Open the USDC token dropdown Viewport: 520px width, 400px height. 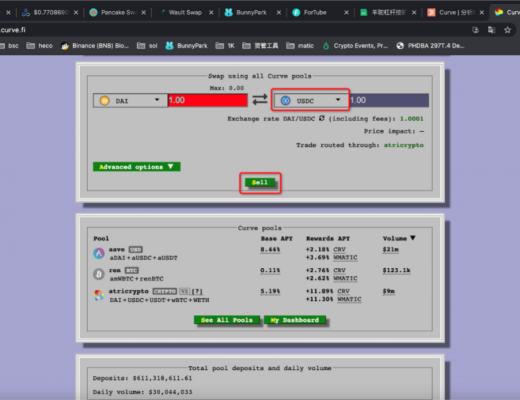click(310, 100)
